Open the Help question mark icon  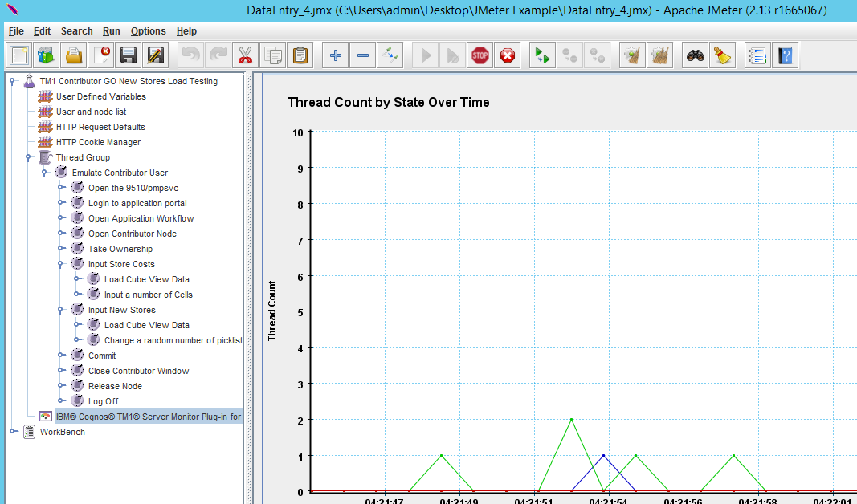[x=786, y=55]
